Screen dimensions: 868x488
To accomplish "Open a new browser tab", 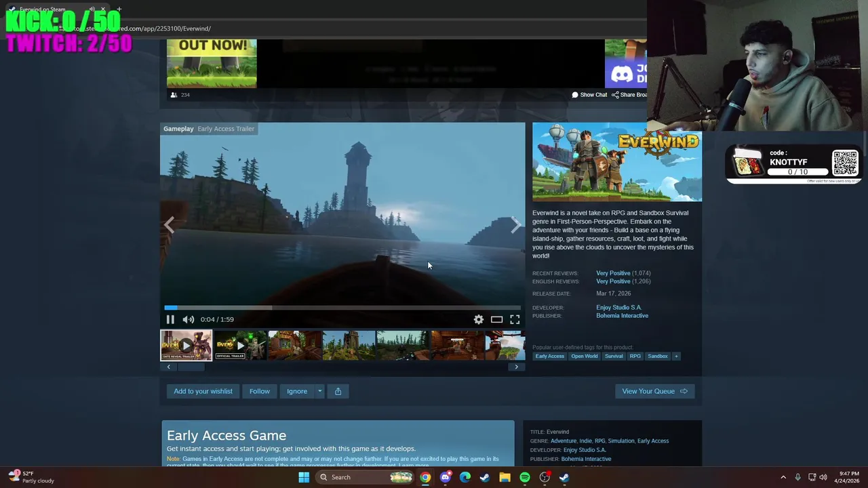I will [x=119, y=9].
